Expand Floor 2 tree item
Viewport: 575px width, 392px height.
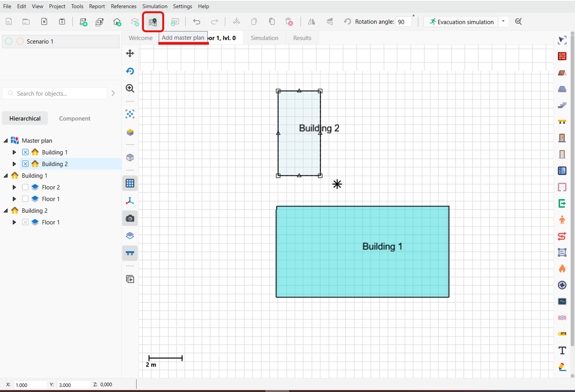(x=14, y=187)
